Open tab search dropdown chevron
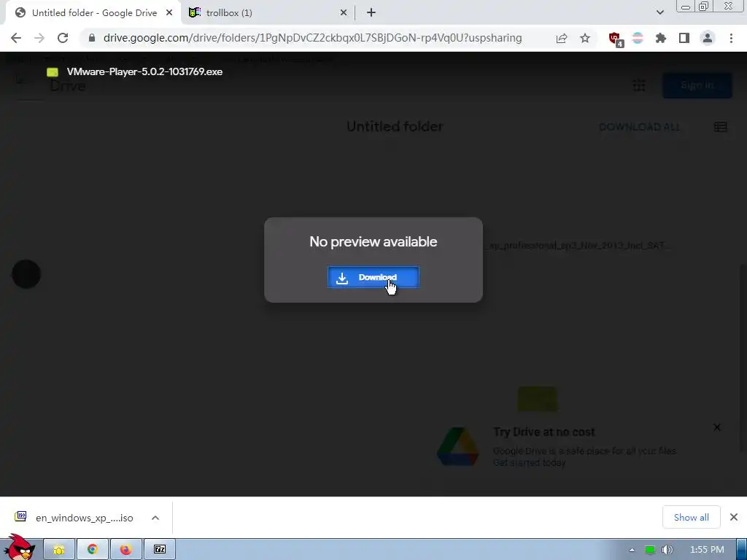 659,13
